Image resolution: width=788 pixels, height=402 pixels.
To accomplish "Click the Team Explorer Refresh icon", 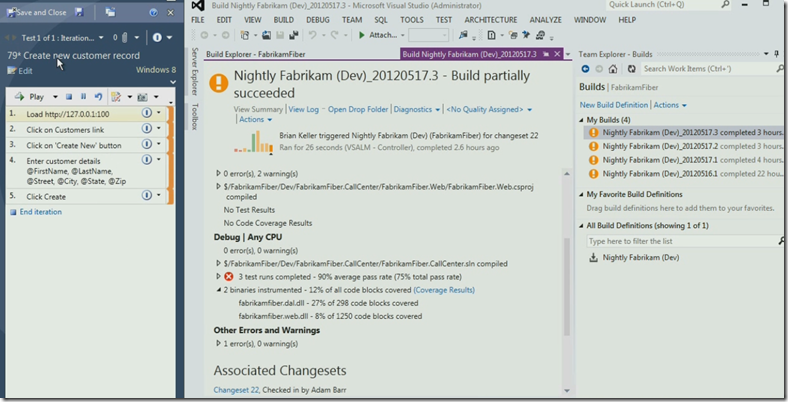I will pos(631,69).
